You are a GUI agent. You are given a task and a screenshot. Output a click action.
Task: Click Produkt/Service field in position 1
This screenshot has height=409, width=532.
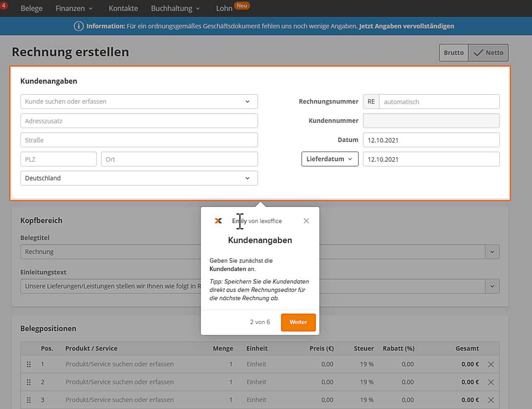[120, 364]
